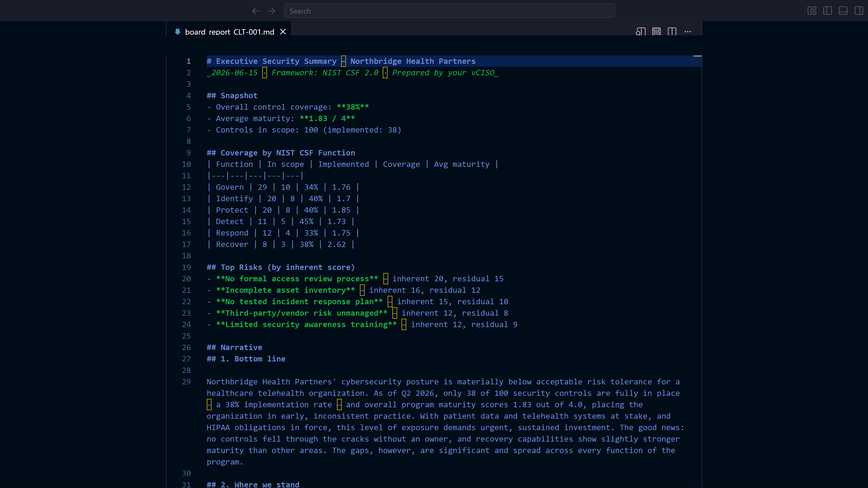
Task: Click the Respond table row label
Action: click(232, 233)
